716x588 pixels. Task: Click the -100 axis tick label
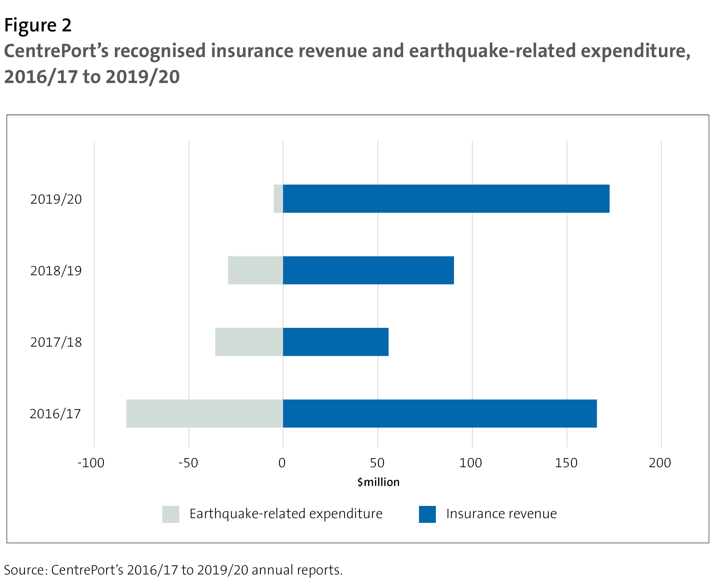[91, 463]
